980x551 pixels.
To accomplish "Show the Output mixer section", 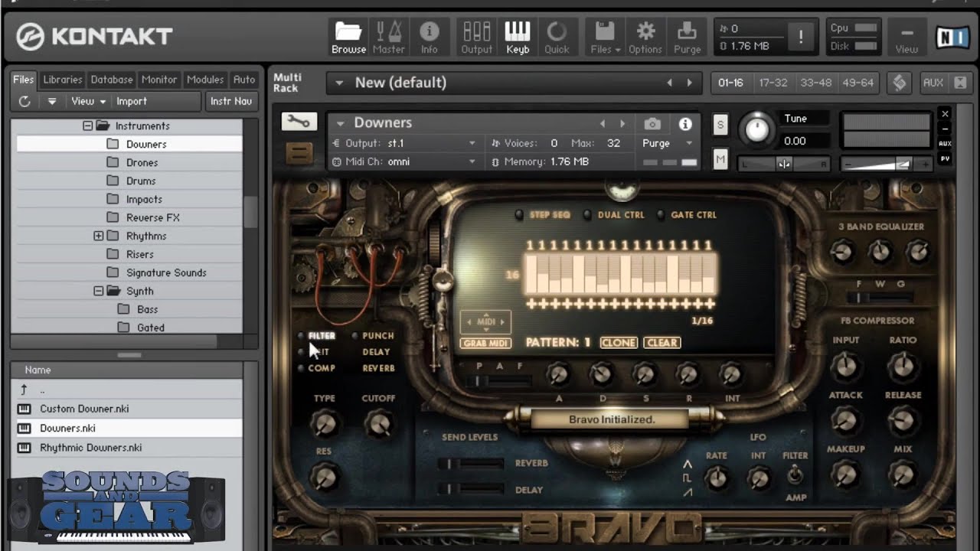I will (476, 37).
